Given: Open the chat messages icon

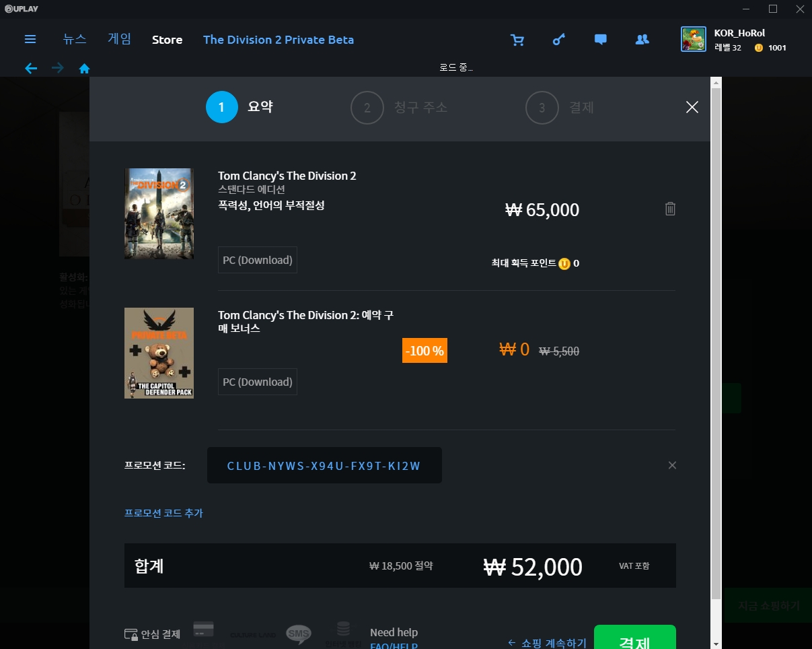Looking at the screenshot, I should click(601, 40).
